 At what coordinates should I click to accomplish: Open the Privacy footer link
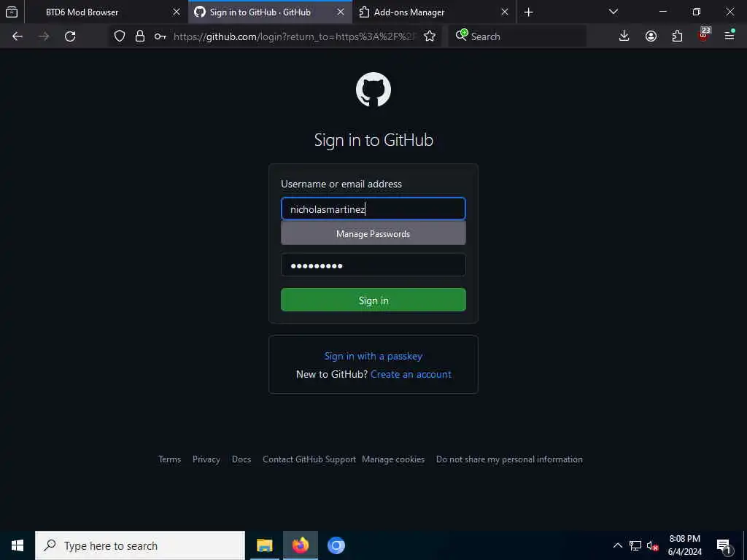tap(206, 459)
